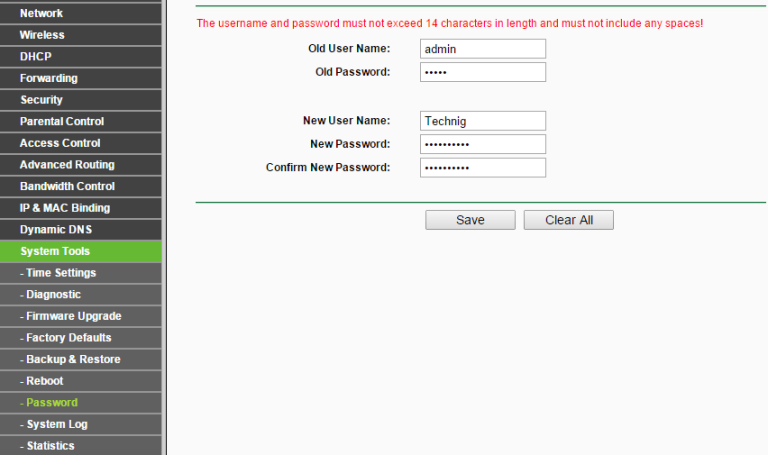The image size is (768, 455).
Task: Click the Confirm New Password field
Action: pos(482,167)
